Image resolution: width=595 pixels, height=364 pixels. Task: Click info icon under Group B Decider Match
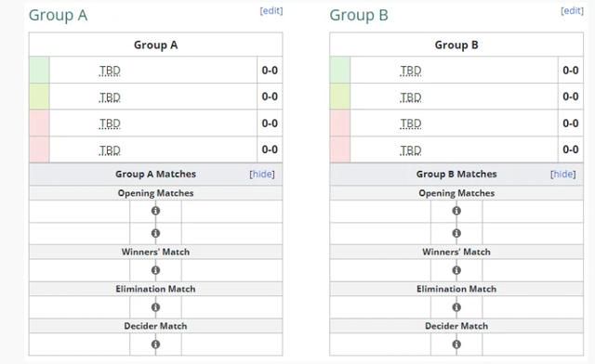coord(456,344)
